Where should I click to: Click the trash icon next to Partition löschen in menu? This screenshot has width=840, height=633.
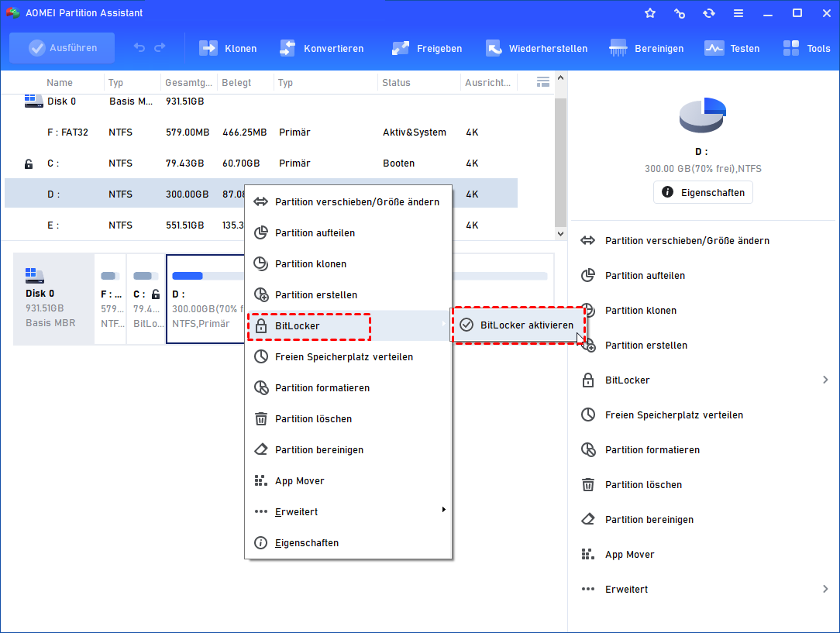pos(261,419)
